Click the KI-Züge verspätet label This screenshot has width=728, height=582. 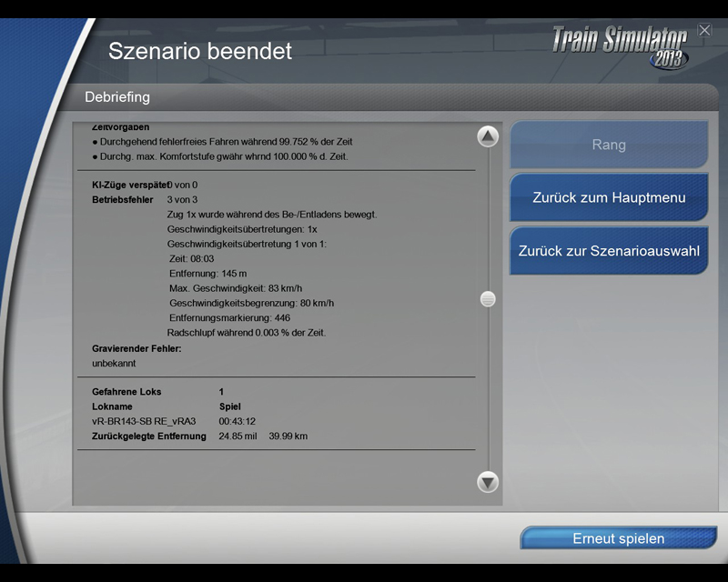[129, 185]
